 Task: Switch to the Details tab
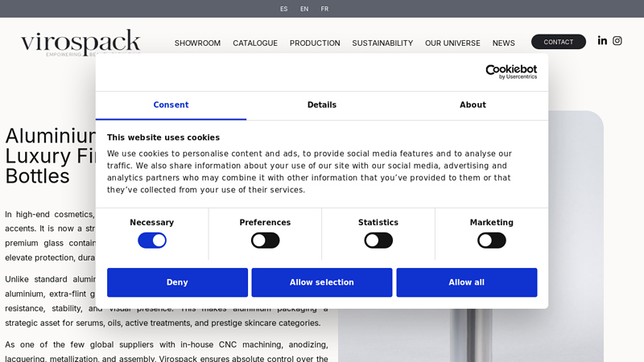[x=322, y=105]
